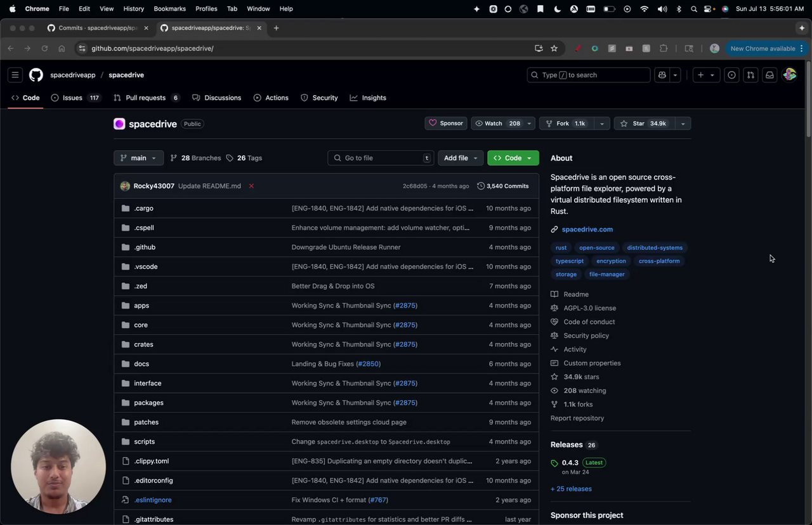
Task: Click the folder icon beside apps
Action: pos(125,306)
